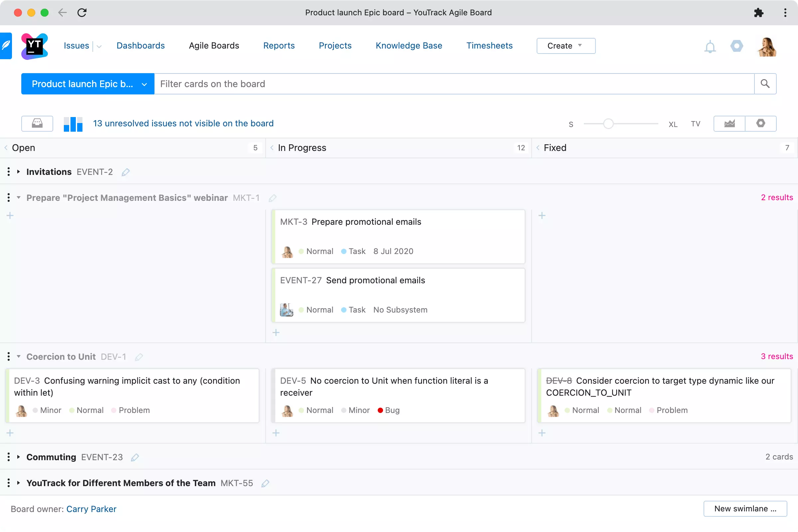Open DEV-1 swimlane three-dot handle
The height and width of the screenshot is (532, 798).
[x=9, y=356]
